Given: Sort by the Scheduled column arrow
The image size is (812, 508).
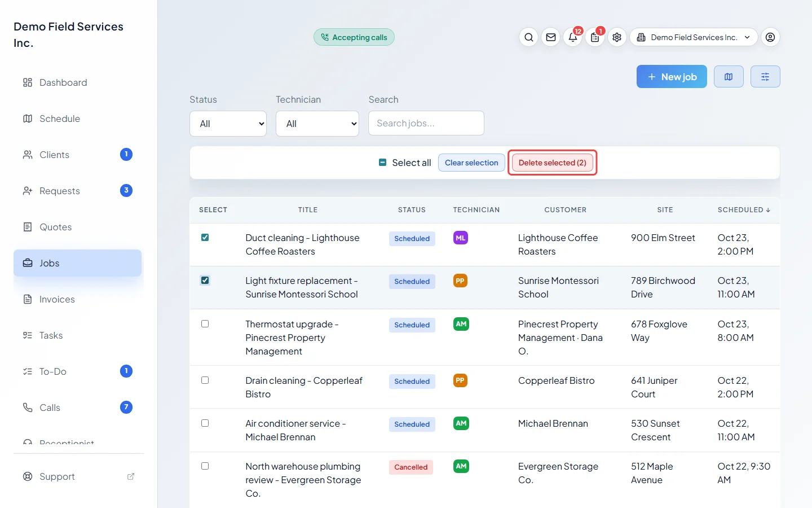Looking at the screenshot, I should pos(768,210).
